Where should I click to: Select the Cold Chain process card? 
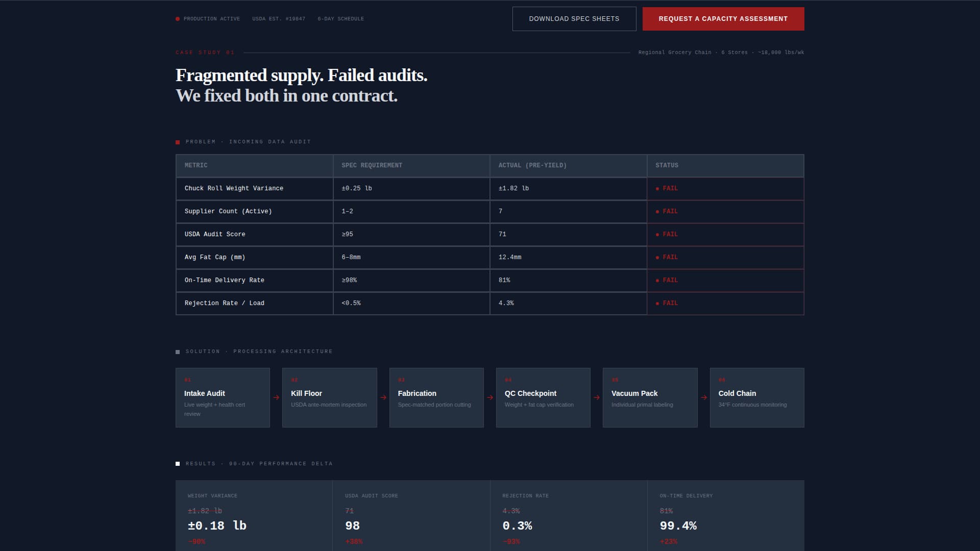757,397
